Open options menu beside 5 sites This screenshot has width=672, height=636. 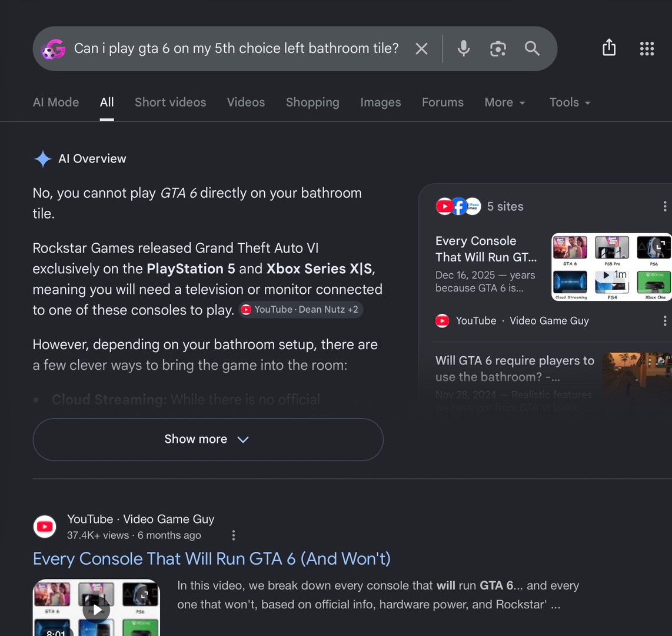click(x=665, y=206)
